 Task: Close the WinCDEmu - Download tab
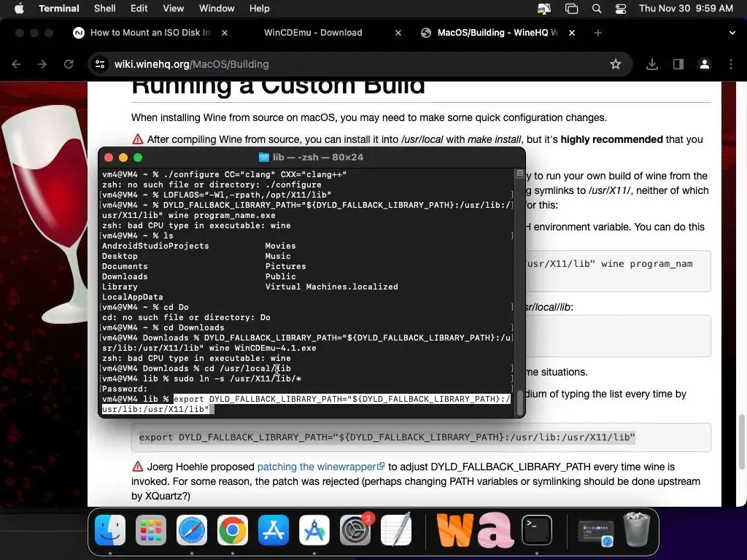pyautogui.click(x=398, y=33)
